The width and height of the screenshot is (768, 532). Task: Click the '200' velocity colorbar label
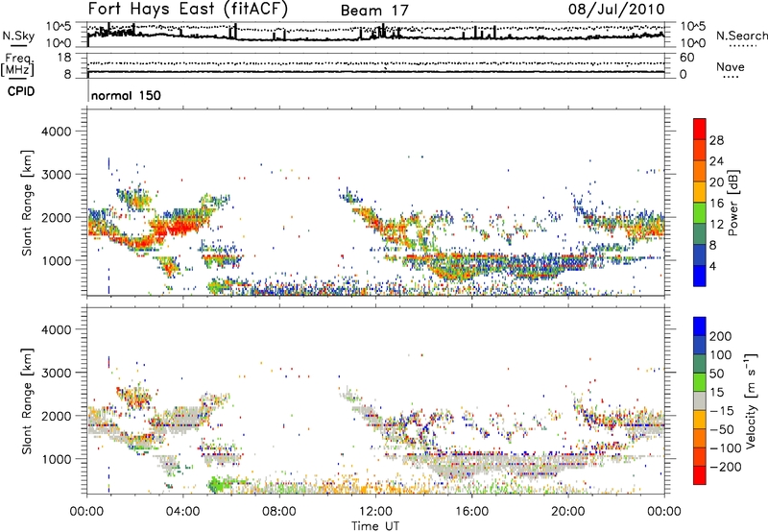point(721,336)
